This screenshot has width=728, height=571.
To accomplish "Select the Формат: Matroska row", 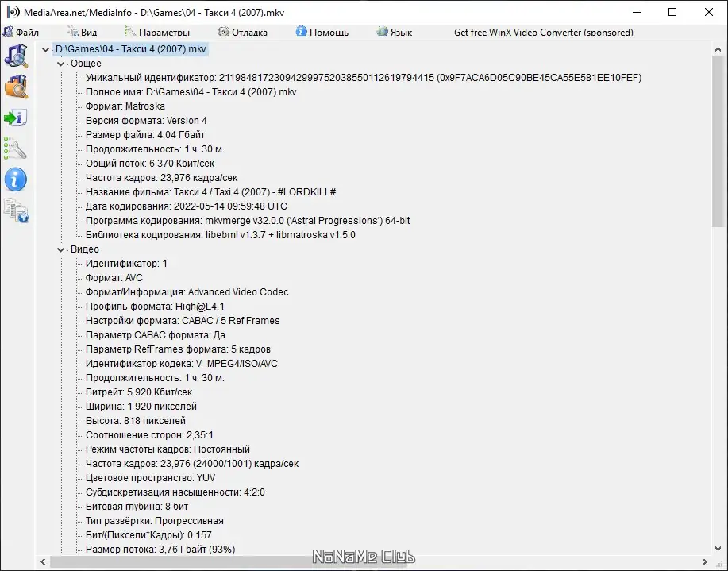I will click(125, 106).
